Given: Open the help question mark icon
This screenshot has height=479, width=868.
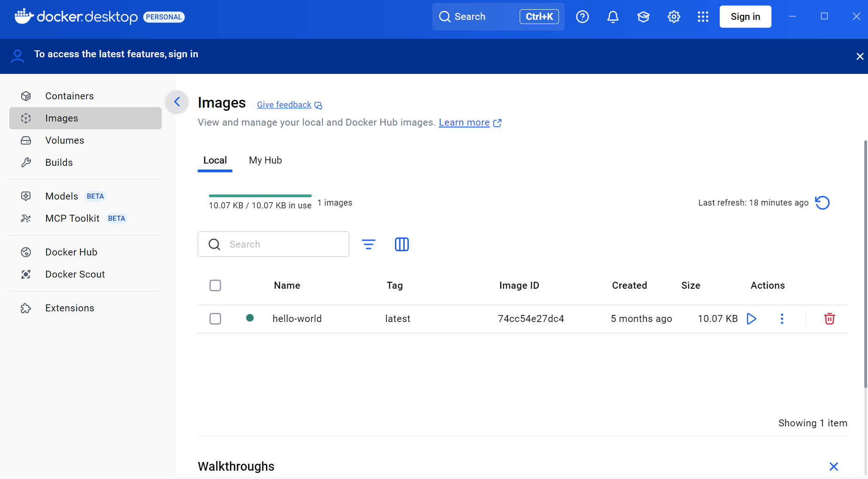Looking at the screenshot, I should (x=583, y=17).
